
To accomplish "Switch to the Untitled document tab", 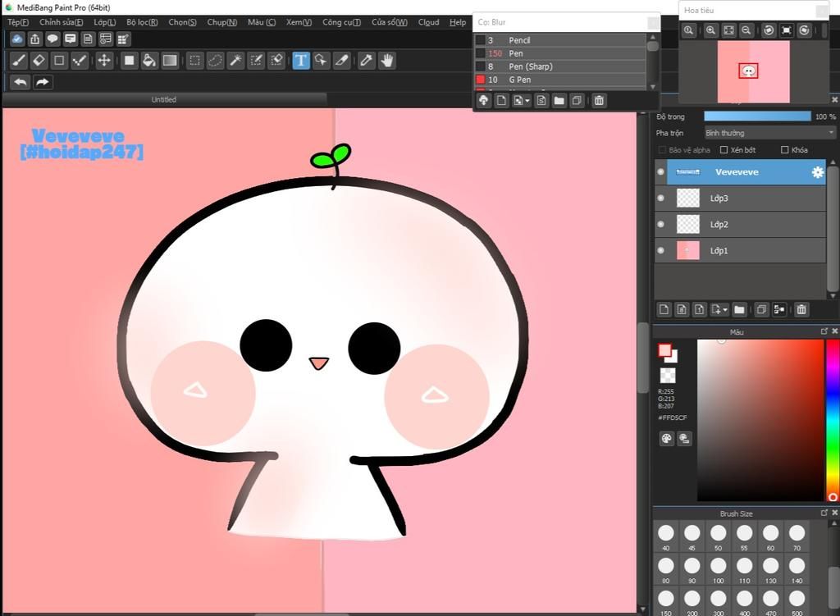I will click(164, 99).
